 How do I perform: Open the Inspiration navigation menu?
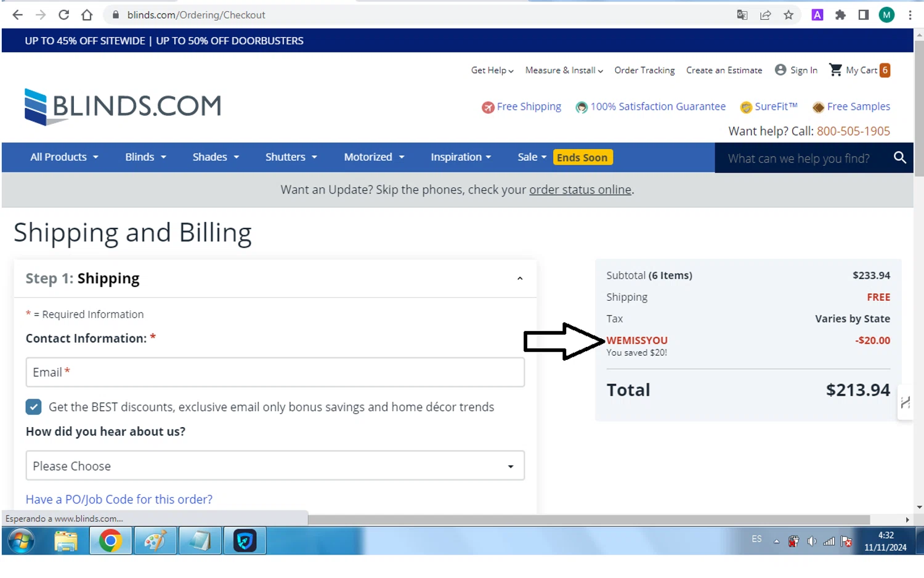click(461, 157)
